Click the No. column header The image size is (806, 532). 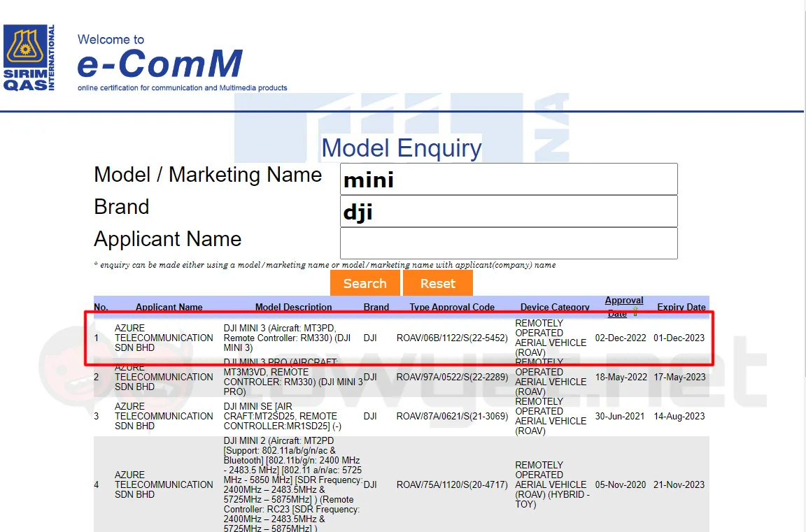click(101, 307)
